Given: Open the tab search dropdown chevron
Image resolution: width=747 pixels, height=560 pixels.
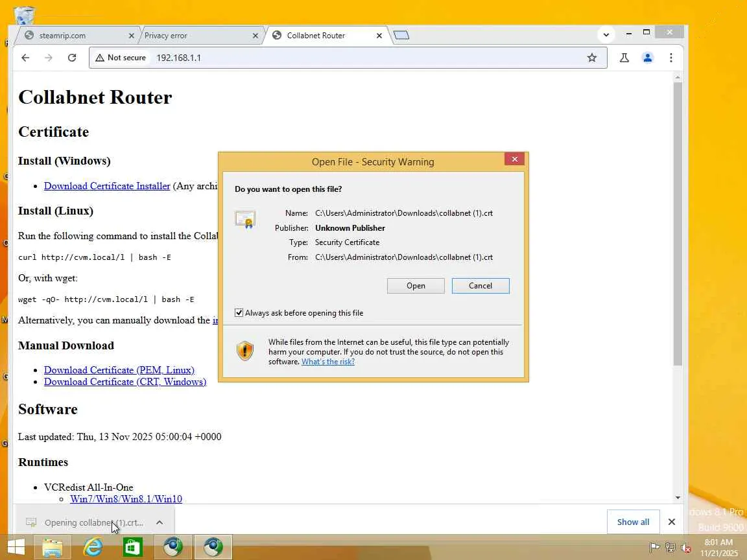Looking at the screenshot, I should pos(606,35).
